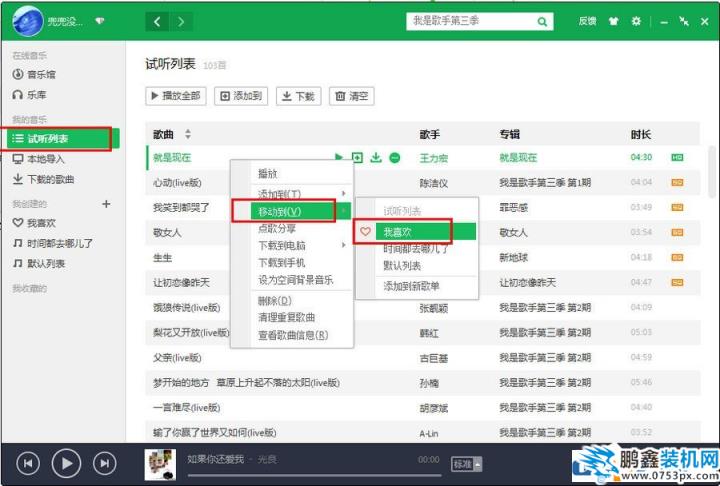Switch to mini mode icon
The image size is (720, 486).
pyautogui.click(x=684, y=21)
